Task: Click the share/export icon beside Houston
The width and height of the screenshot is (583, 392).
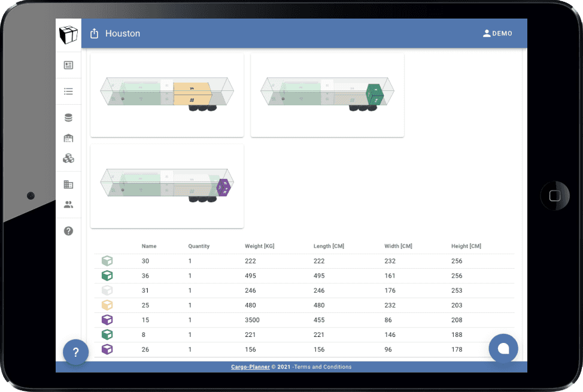Action: (x=94, y=34)
